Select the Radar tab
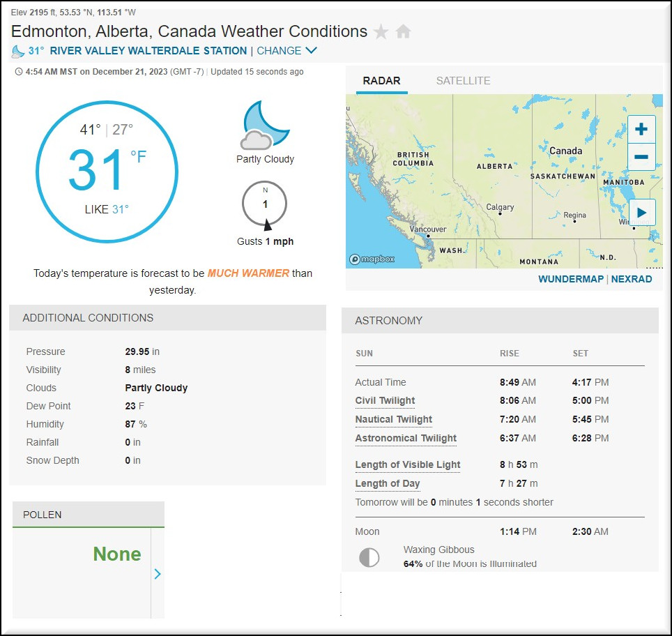 (381, 81)
